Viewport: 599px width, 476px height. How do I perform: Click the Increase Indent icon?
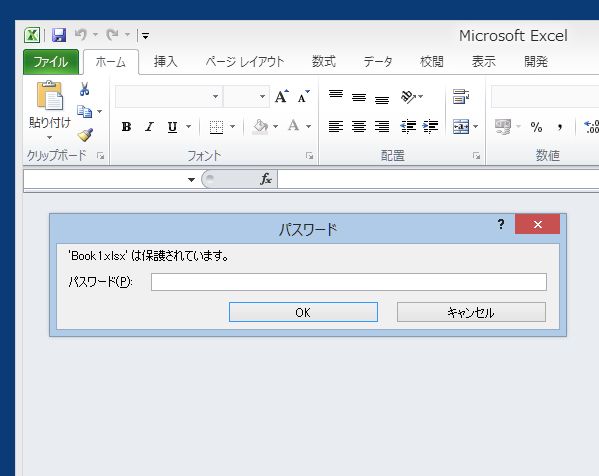431,126
